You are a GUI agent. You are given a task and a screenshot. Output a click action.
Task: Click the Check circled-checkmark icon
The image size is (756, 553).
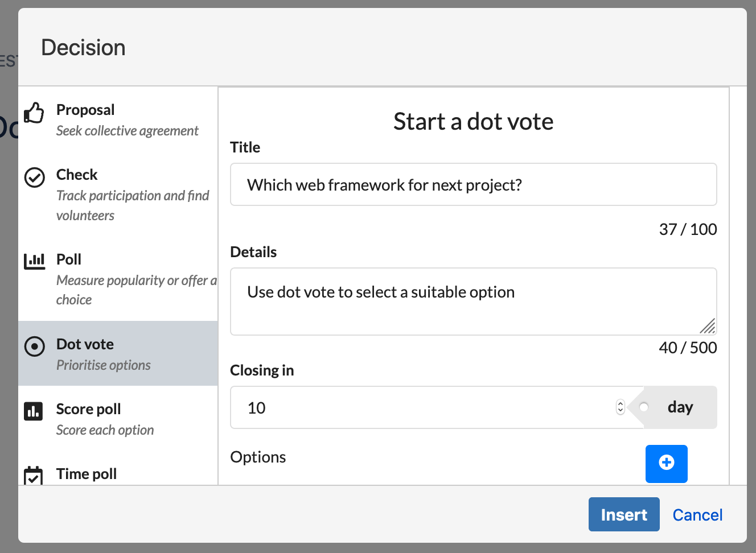34,177
